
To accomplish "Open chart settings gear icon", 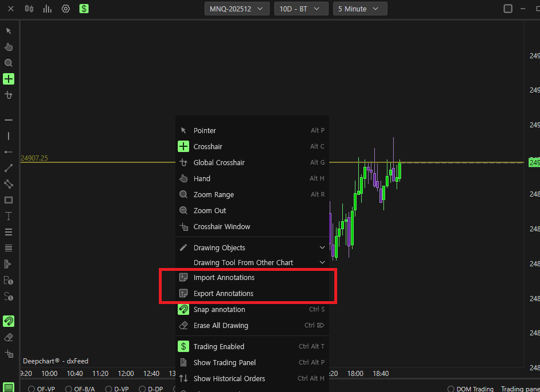I will pos(66,9).
